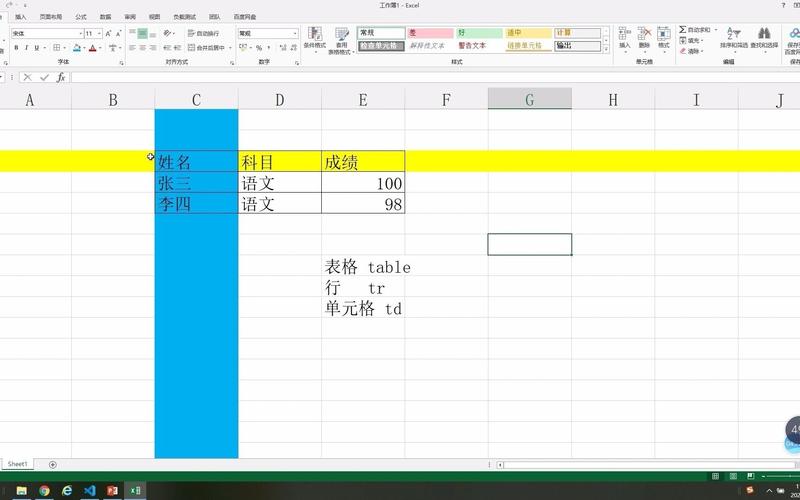Toggle 自动换行 wrap text
This screenshot has width=800, height=500.
[204, 33]
